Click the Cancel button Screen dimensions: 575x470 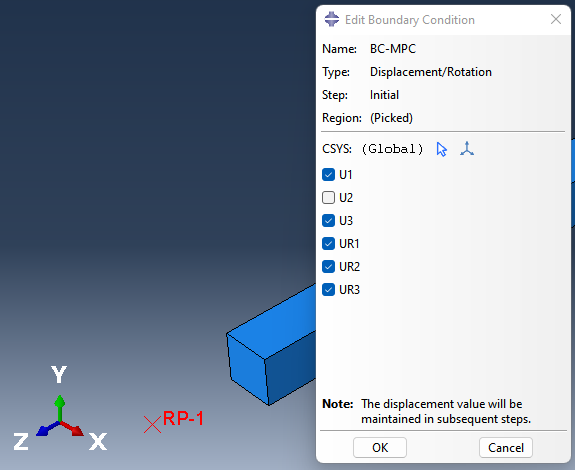tap(506, 447)
